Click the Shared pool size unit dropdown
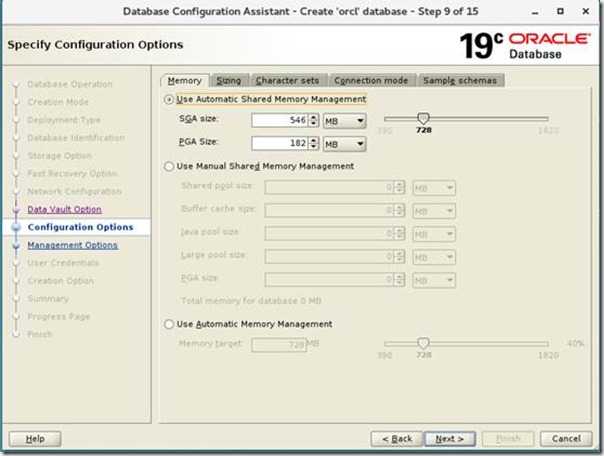Screen dimensions: 604x456 tap(434, 188)
